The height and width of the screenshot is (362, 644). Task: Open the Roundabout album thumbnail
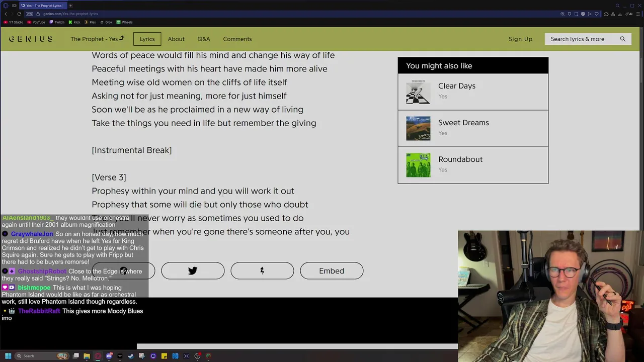click(418, 165)
